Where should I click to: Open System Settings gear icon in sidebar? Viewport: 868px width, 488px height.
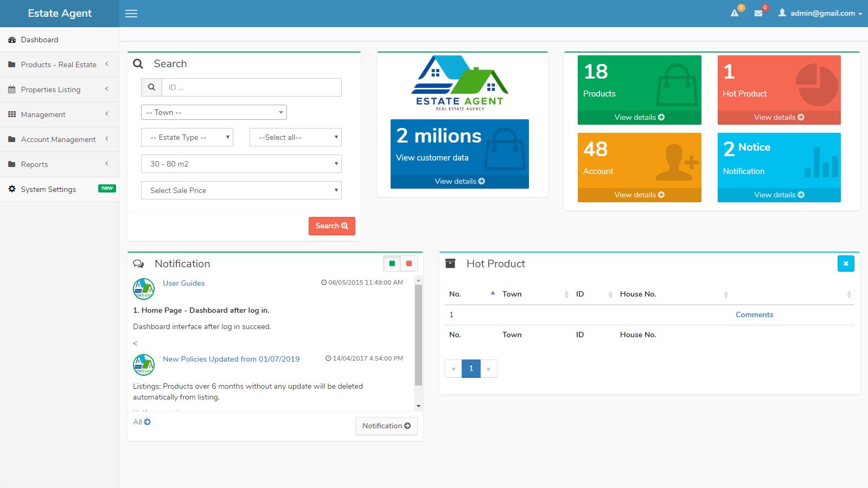11,189
